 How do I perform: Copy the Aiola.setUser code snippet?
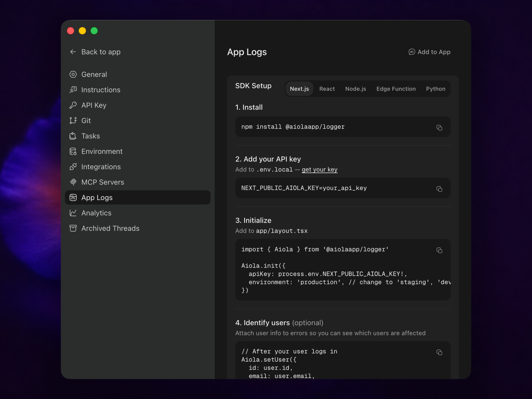click(x=439, y=352)
